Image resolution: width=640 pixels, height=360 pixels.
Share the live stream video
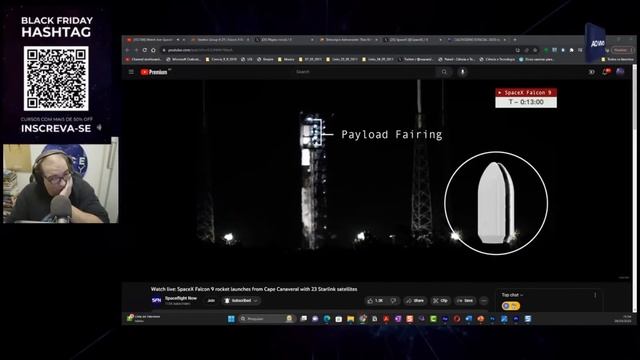point(415,300)
